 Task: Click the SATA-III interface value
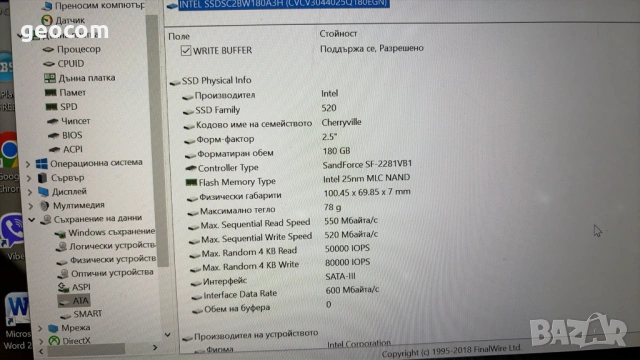pos(340,277)
